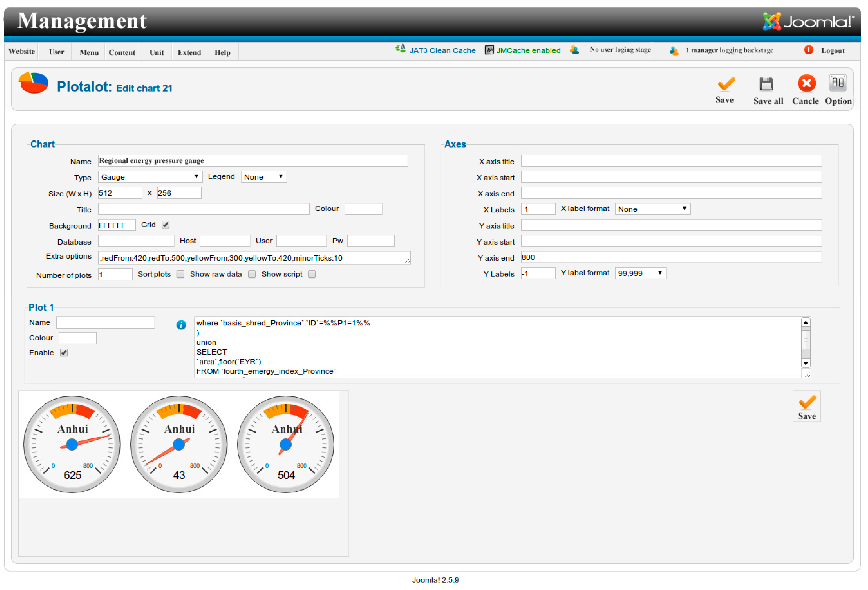Enable the Show raw data checkbox
The width and height of the screenshot is (868, 590).
252,274
